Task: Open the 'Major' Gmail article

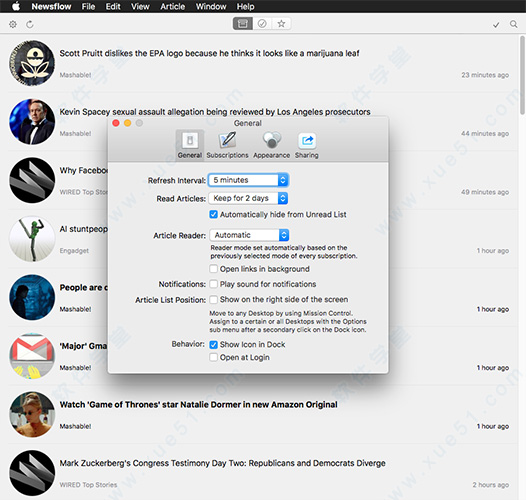Action: pyautogui.click(x=84, y=346)
